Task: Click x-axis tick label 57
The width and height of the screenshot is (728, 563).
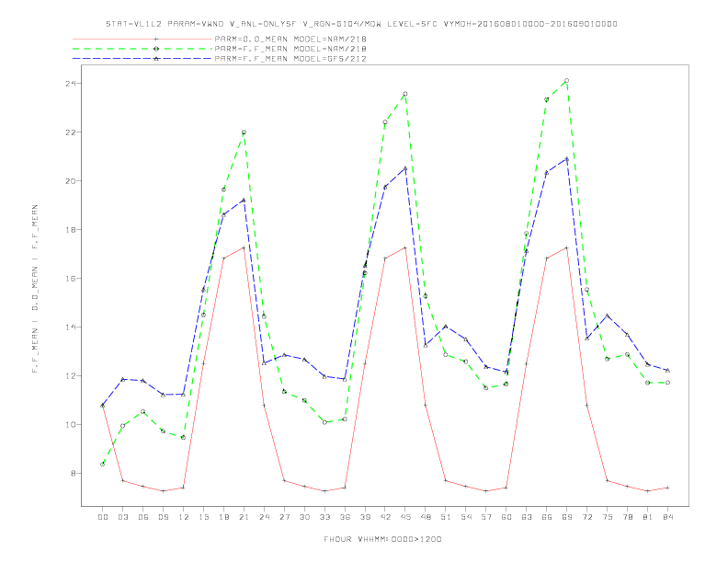Action: [x=486, y=517]
